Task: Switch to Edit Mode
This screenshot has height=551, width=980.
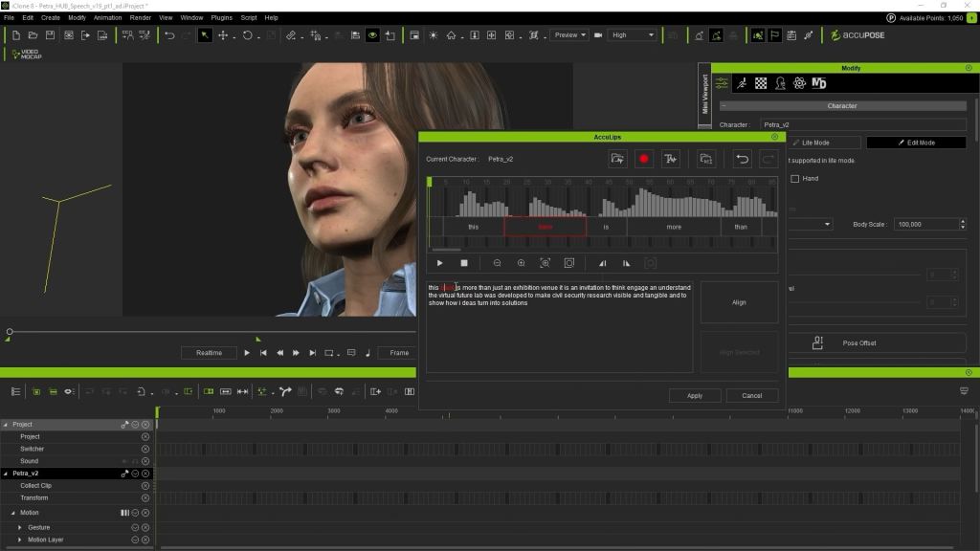Action: [x=916, y=143]
